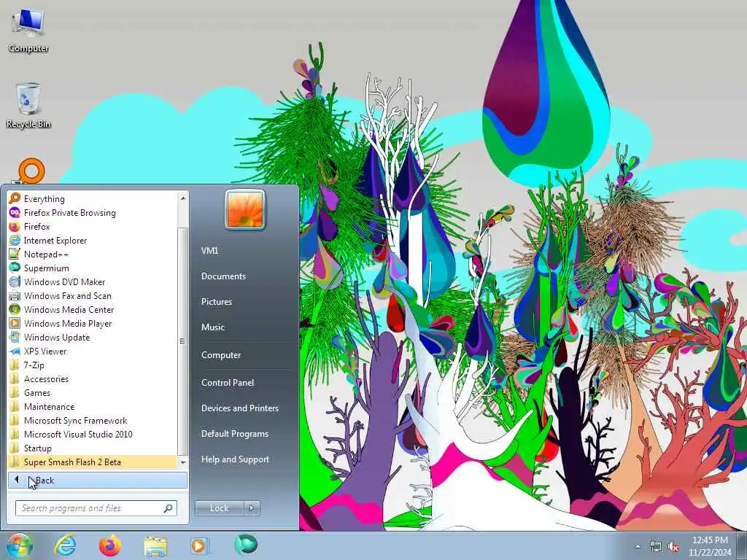Open Devices and Printers
The height and width of the screenshot is (560, 747).
click(240, 408)
